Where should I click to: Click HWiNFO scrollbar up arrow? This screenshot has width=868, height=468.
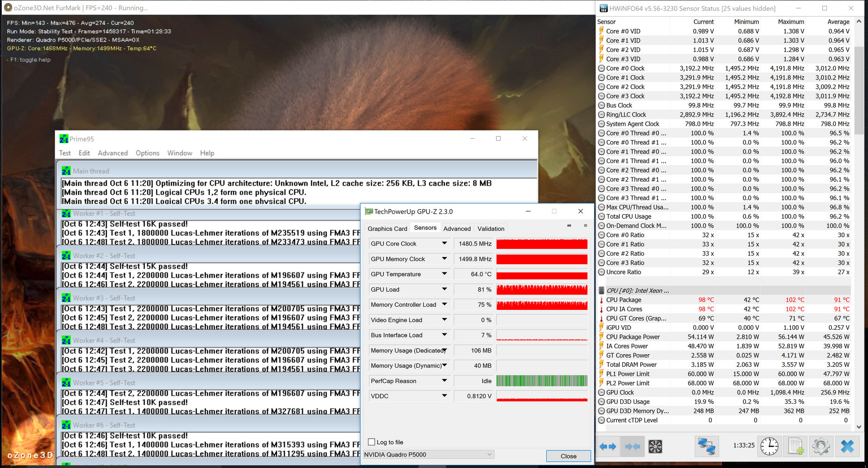pos(859,21)
